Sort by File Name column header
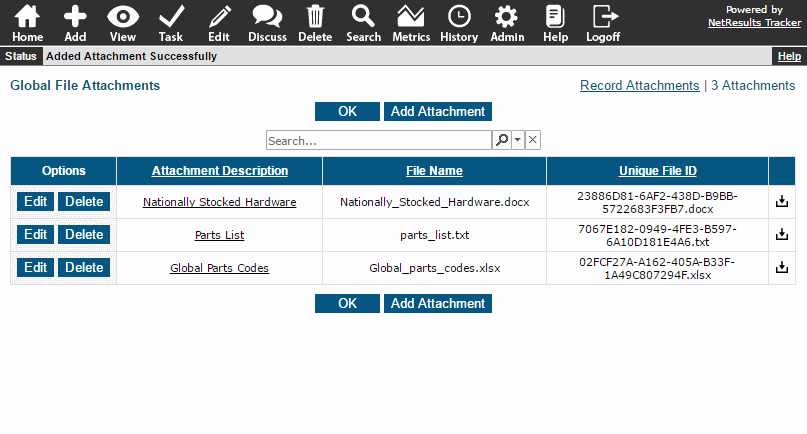807x434 pixels. coord(434,171)
